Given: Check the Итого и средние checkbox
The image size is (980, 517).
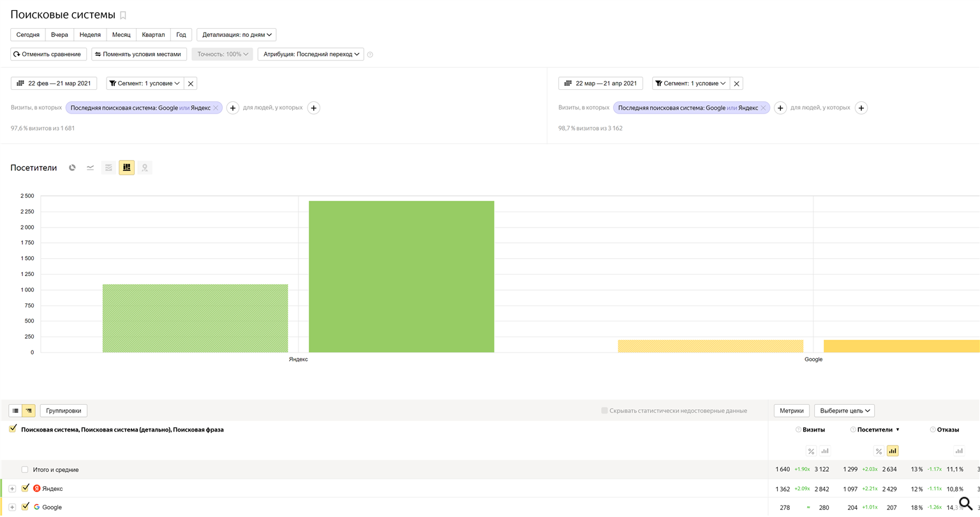Looking at the screenshot, I should 25,470.
